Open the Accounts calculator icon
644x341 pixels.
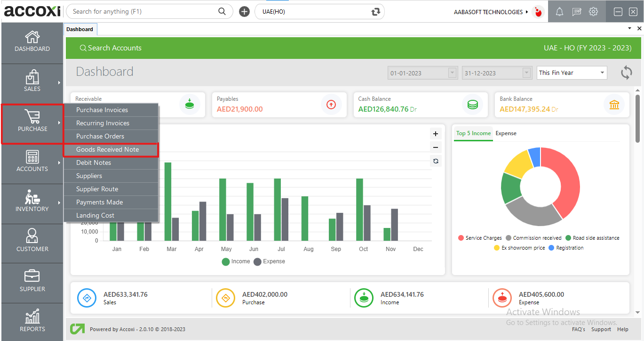[32, 157]
